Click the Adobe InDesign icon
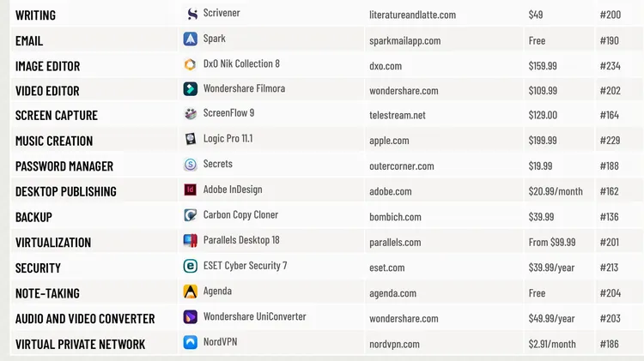Viewport: 644px width, 361px height. point(191,190)
